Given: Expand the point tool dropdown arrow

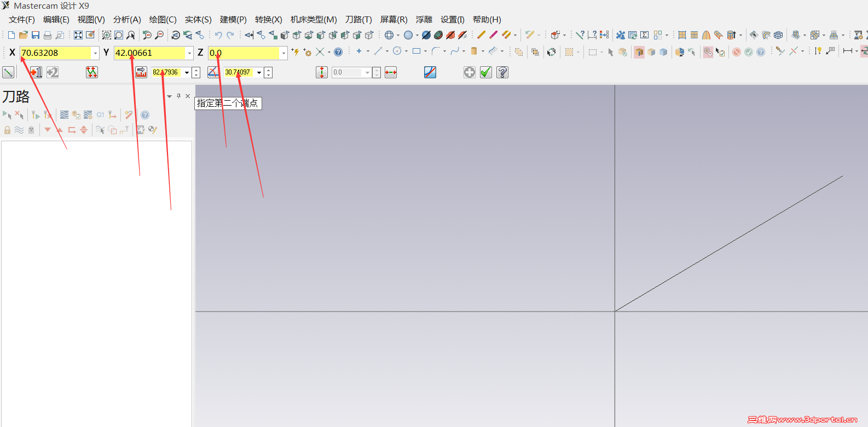Looking at the screenshot, I should point(368,51).
